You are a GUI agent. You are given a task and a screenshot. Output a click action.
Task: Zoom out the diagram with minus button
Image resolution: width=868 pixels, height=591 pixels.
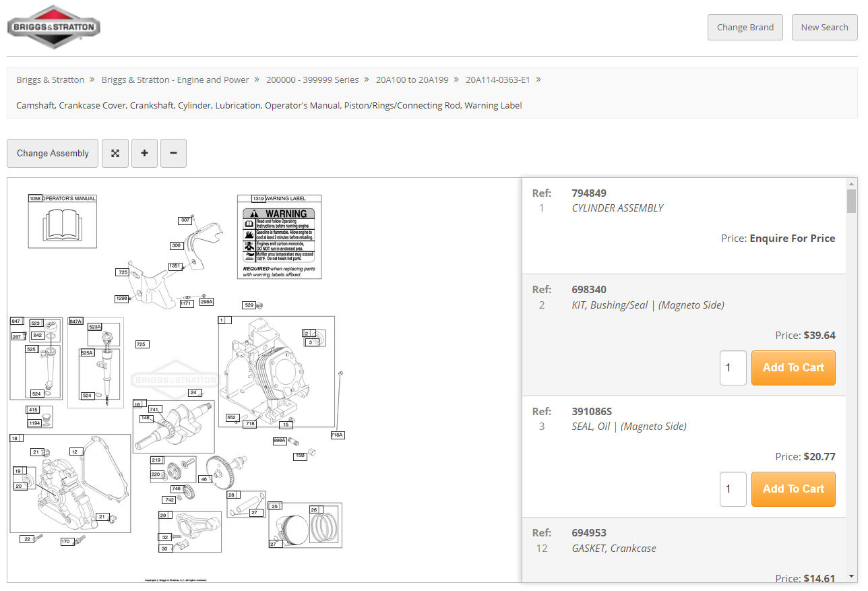tap(173, 153)
